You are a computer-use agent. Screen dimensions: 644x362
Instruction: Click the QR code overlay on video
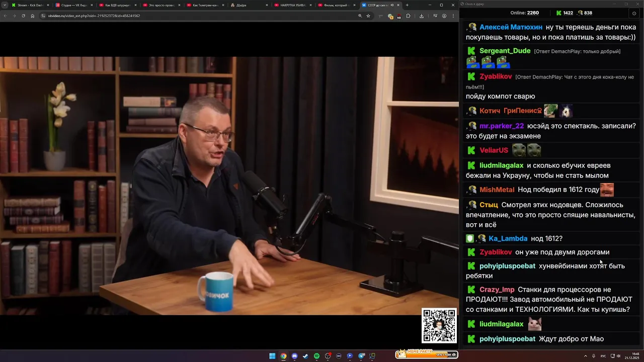click(x=439, y=326)
